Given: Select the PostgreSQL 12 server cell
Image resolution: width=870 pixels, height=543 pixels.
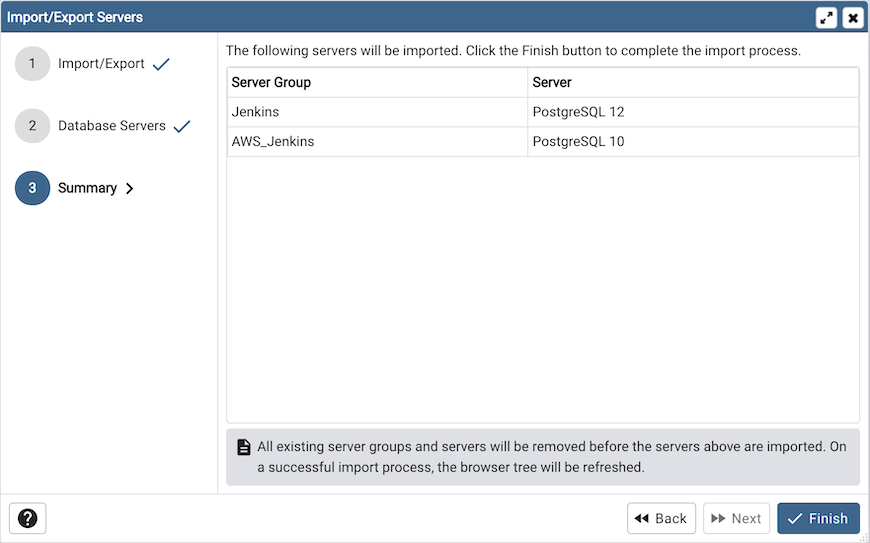Looking at the screenshot, I should (578, 112).
